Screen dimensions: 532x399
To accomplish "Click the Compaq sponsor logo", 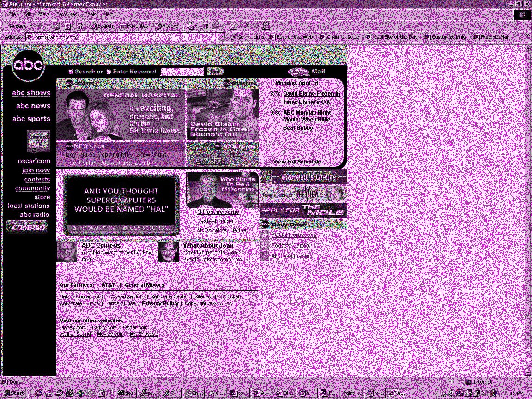I will pos(28,227).
